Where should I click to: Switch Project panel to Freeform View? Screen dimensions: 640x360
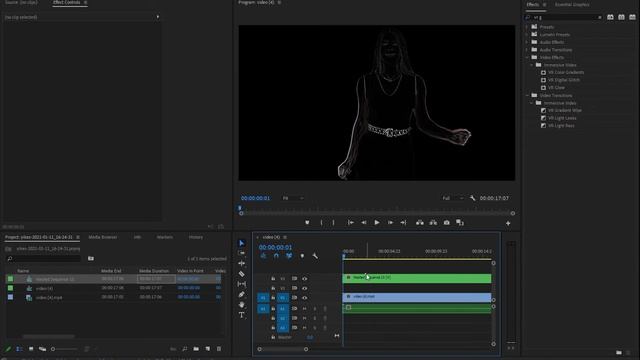tap(42, 349)
